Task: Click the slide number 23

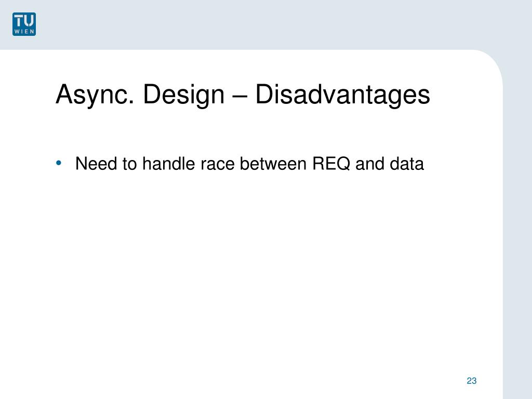Action: coord(472,381)
